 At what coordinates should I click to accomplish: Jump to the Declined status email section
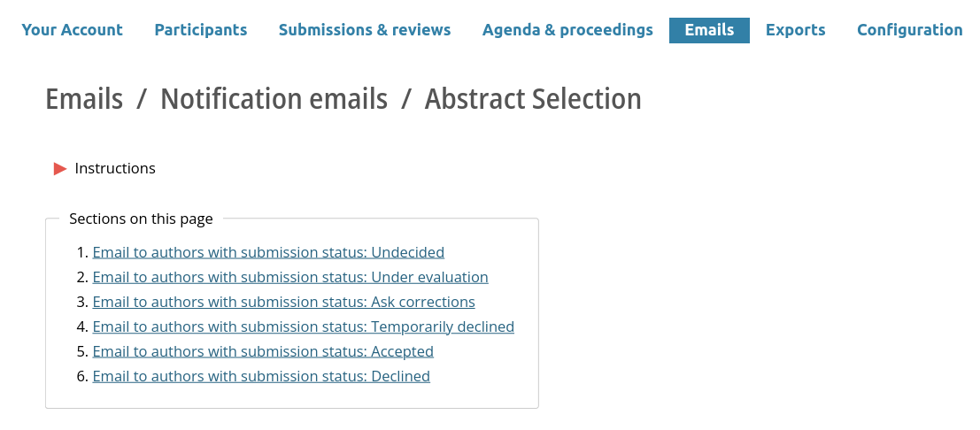(x=261, y=376)
